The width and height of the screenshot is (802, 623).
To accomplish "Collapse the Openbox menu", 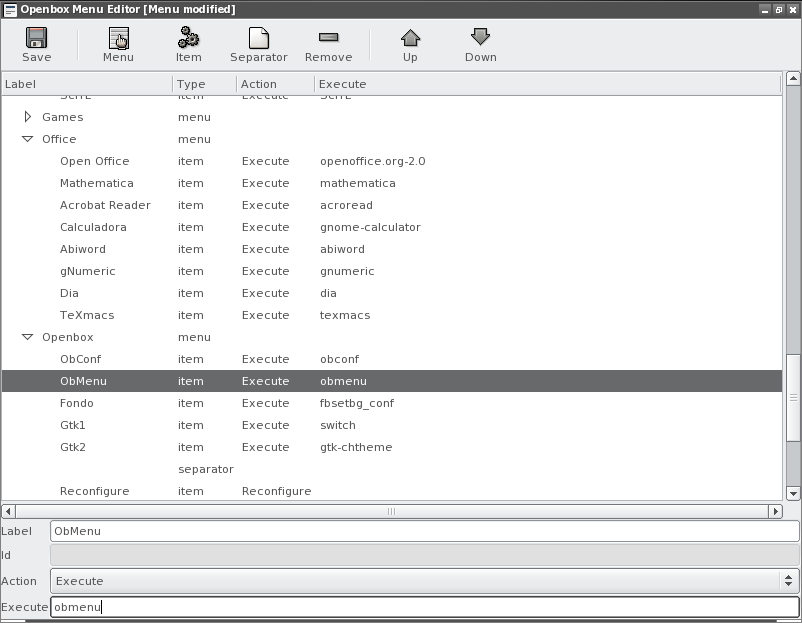I will pyautogui.click(x=27, y=337).
